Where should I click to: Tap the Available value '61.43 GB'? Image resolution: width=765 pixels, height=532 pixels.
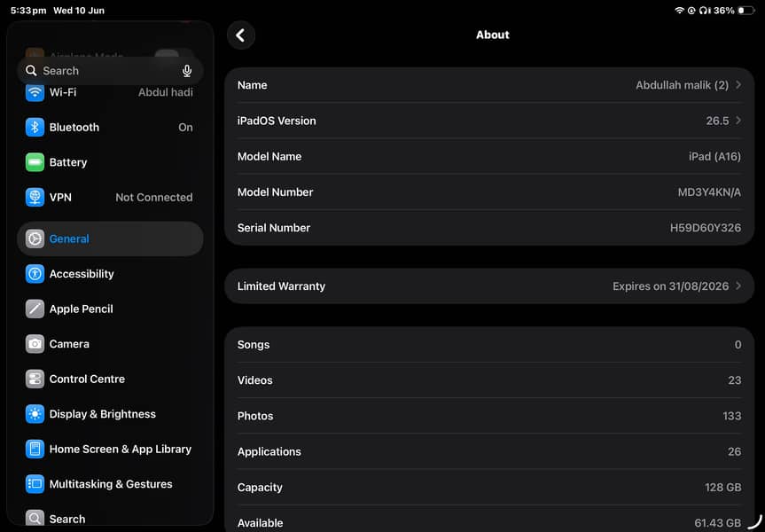pyautogui.click(x=717, y=523)
